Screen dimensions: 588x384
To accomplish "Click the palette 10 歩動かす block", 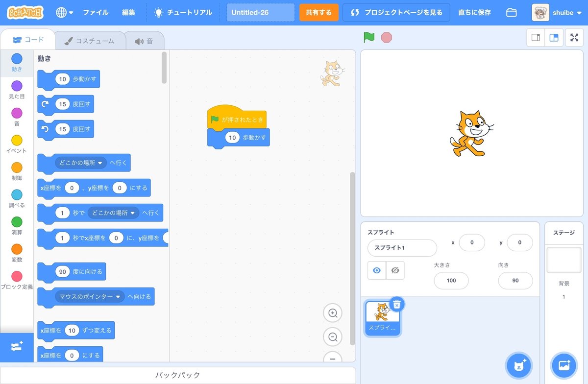I will 69,79.
